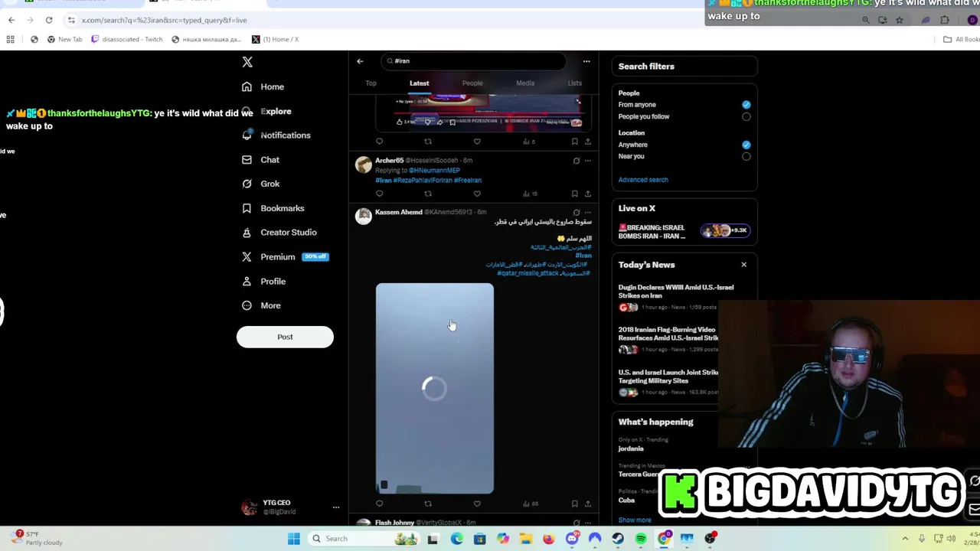
Task: Select Anywhere location radio option
Action: tap(746, 145)
